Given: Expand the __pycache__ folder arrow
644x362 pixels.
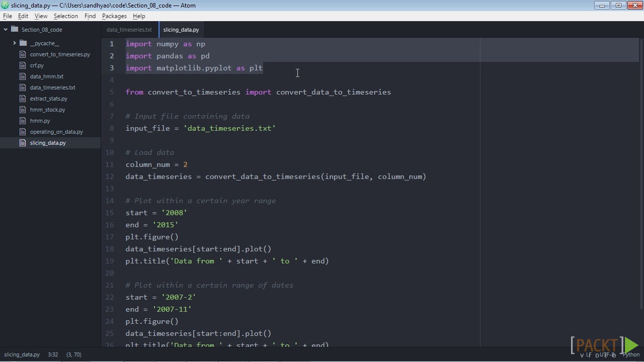Looking at the screenshot, I should [x=15, y=43].
